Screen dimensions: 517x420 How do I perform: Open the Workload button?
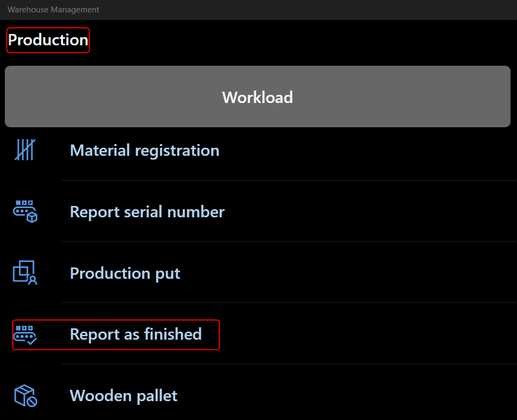[x=257, y=97]
